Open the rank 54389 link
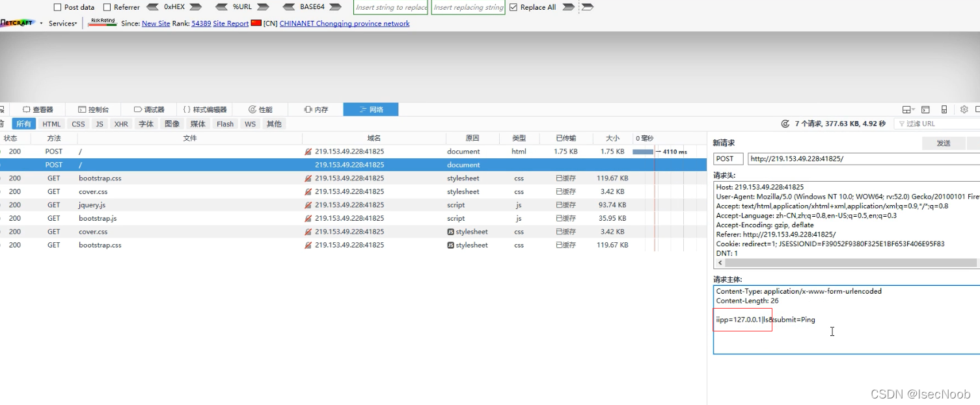Image resolution: width=980 pixels, height=405 pixels. click(x=201, y=23)
